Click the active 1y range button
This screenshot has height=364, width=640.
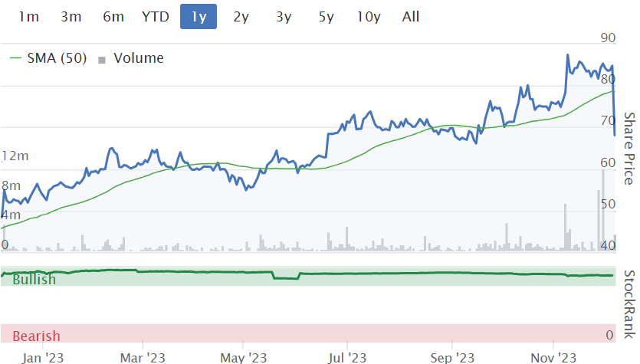point(199,17)
